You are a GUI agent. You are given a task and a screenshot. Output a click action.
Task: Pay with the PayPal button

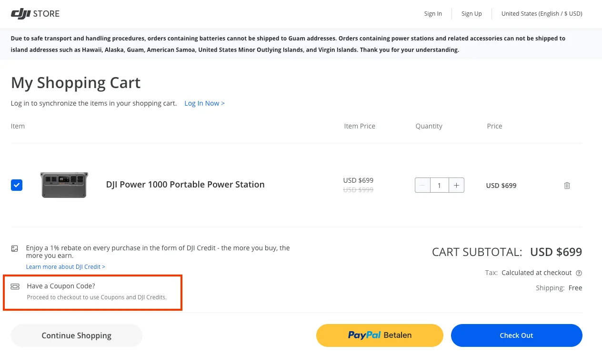380,335
